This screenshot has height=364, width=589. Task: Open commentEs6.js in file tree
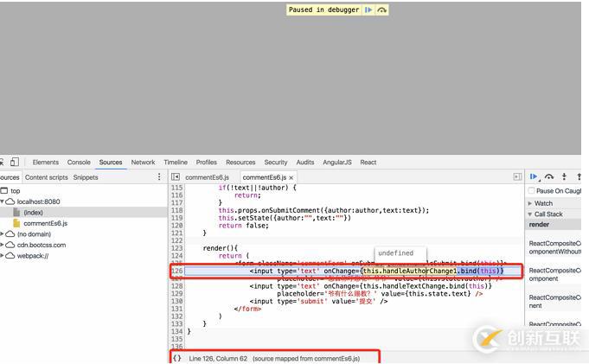pyautogui.click(x=45, y=224)
